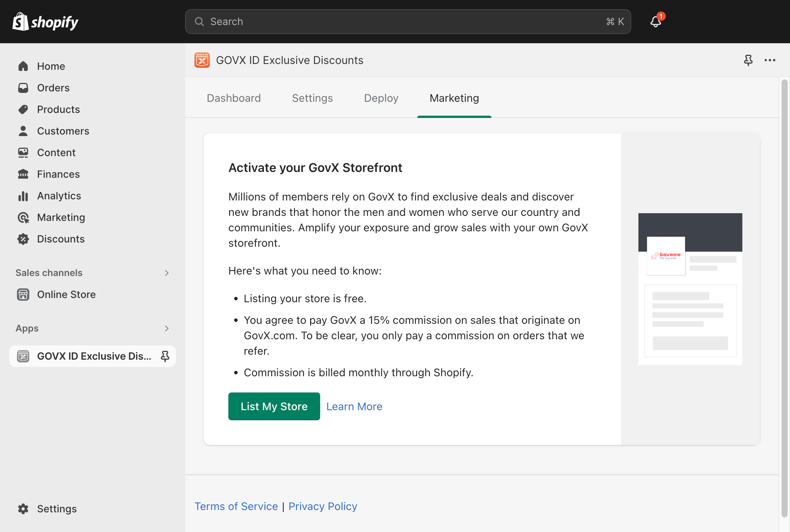790x532 pixels.
Task: Click the Analytics bar chart icon
Action: pyautogui.click(x=23, y=196)
